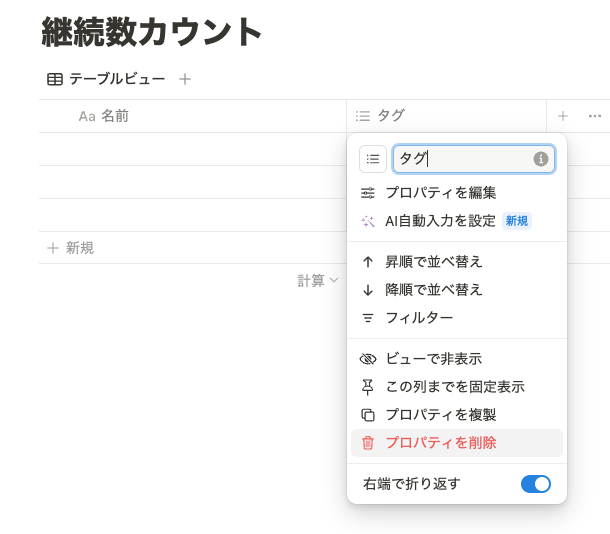Click the property type icon beside name field
The width and height of the screenshot is (610, 534).
[373, 159]
